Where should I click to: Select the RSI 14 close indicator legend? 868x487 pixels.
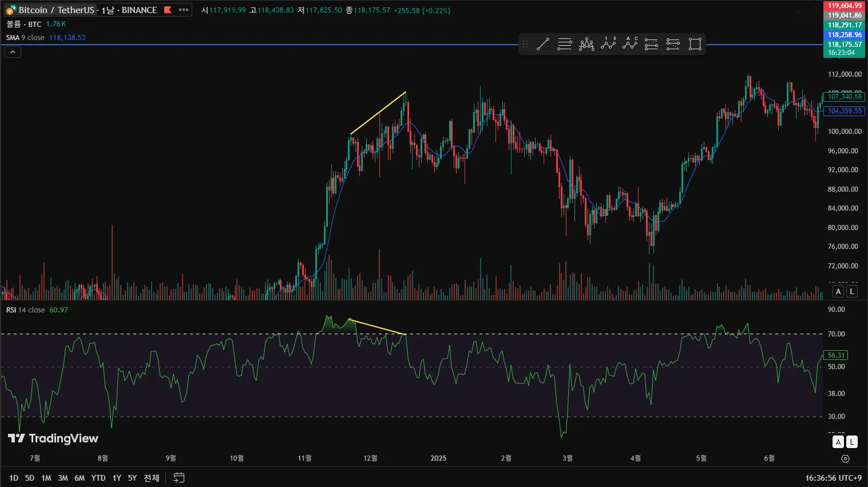(x=26, y=310)
